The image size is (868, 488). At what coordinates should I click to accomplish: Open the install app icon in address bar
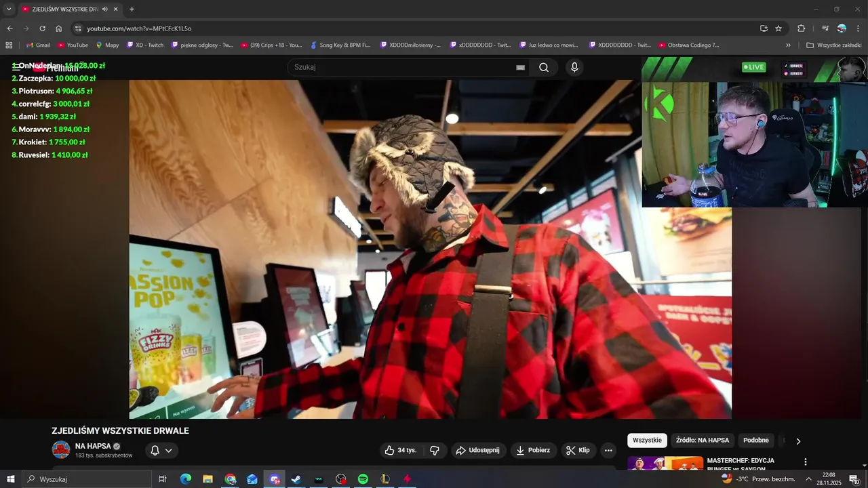click(x=764, y=28)
